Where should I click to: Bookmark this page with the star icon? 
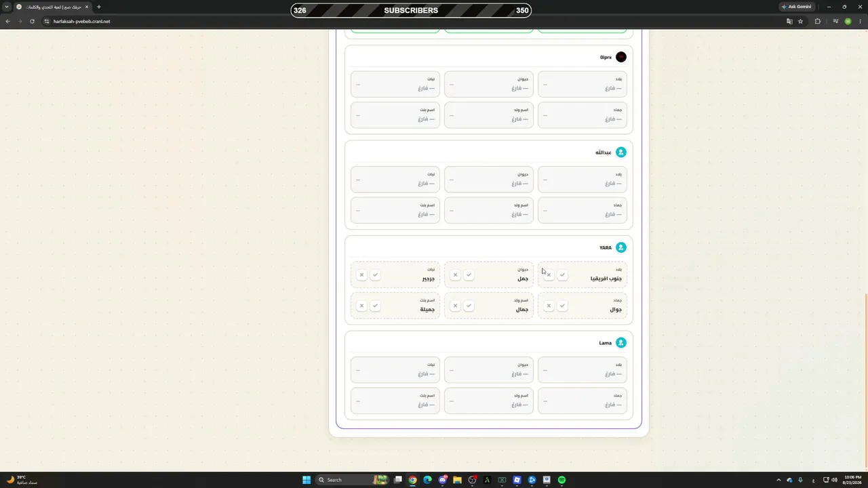click(800, 21)
